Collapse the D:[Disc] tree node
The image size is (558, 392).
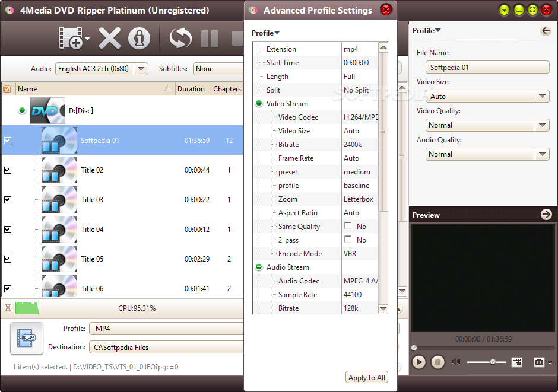(x=22, y=110)
